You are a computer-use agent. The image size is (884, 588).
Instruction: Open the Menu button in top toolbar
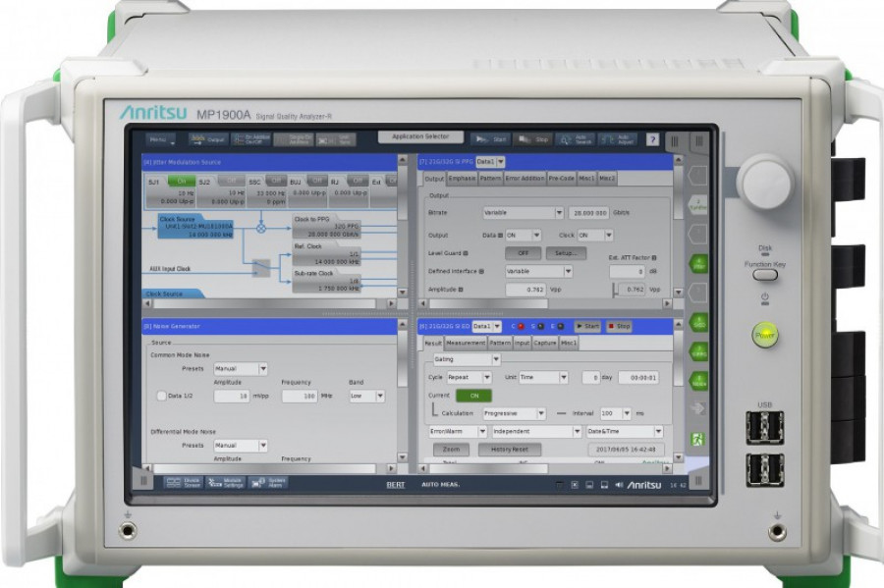coord(161,139)
